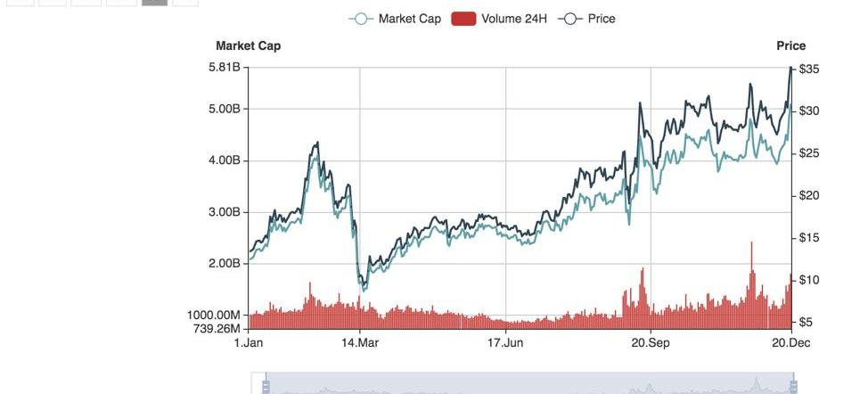
Task: Select the highlighted gray range button at top
Action: 154,3
